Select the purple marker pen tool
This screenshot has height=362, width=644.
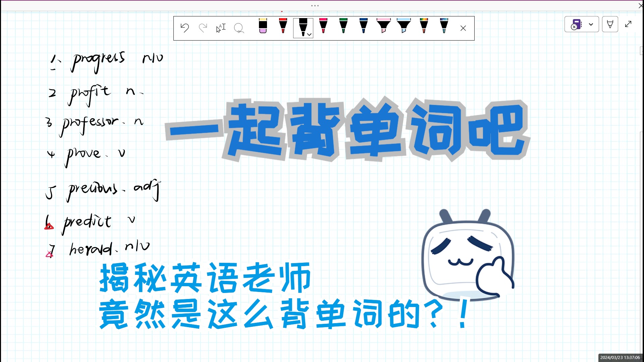pos(262,27)
